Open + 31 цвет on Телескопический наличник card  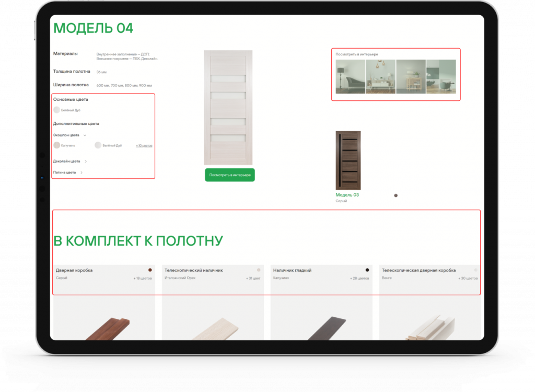[x=253, y=278]
